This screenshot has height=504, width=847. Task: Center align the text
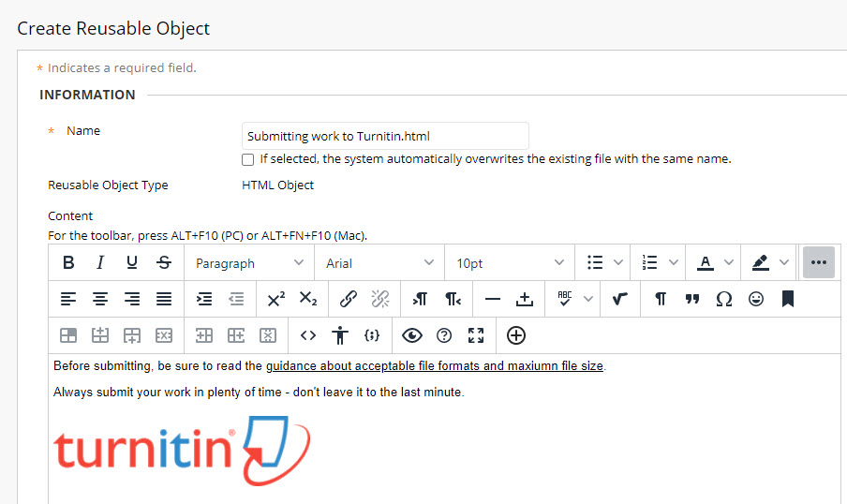point(100,299)
